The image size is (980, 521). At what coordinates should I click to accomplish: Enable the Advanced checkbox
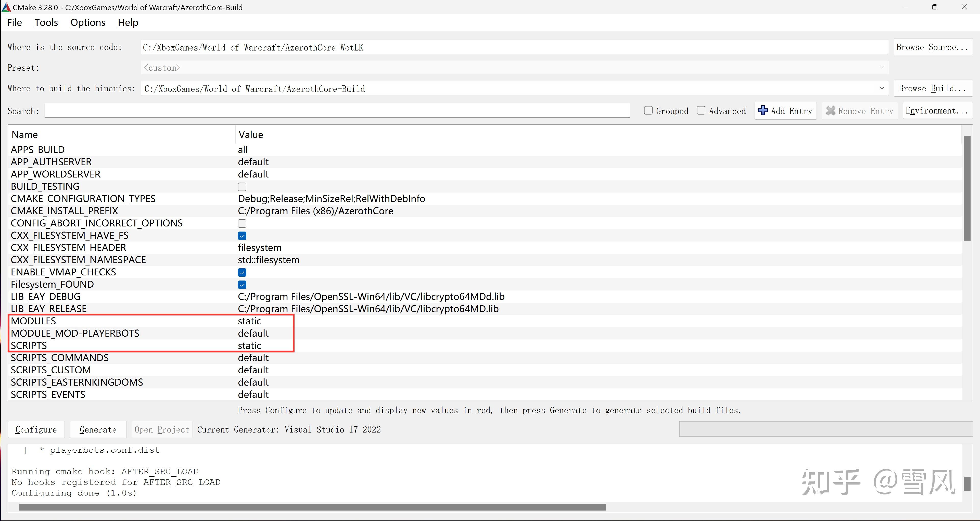701,110
